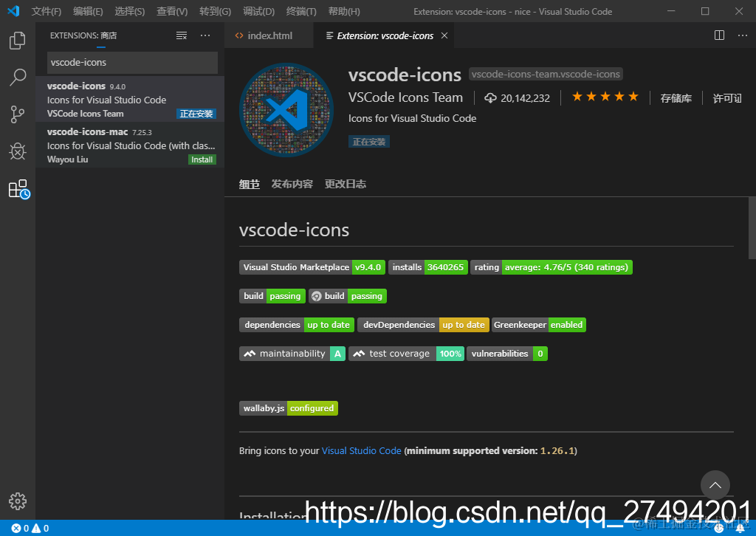The height and width of the screenshot is (536, 756).
Task: Click the scroll-to-top arrow button
Action: tap(715, 485)
